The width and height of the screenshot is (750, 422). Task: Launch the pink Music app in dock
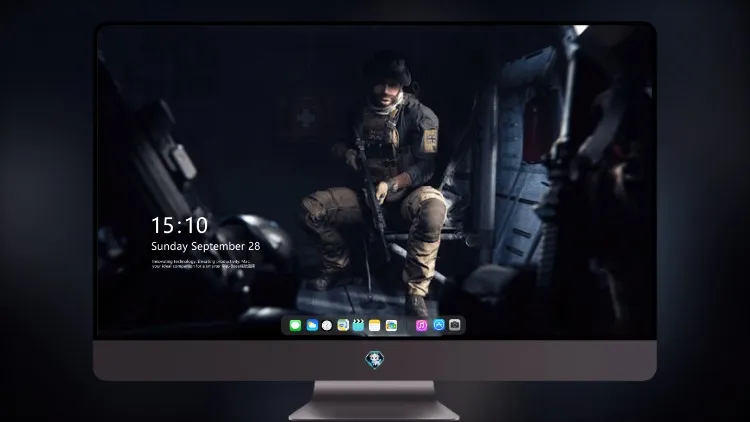click(421, 325)
